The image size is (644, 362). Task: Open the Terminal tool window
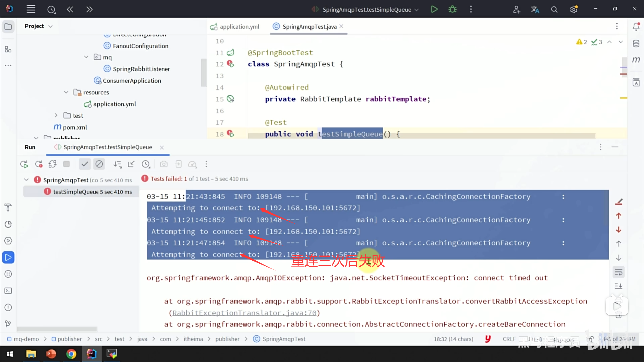coord(8,291)
